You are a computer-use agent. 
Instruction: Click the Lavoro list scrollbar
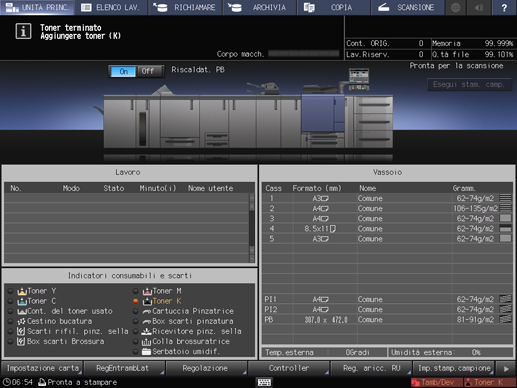pyautogui.click(x=252, y=228)
